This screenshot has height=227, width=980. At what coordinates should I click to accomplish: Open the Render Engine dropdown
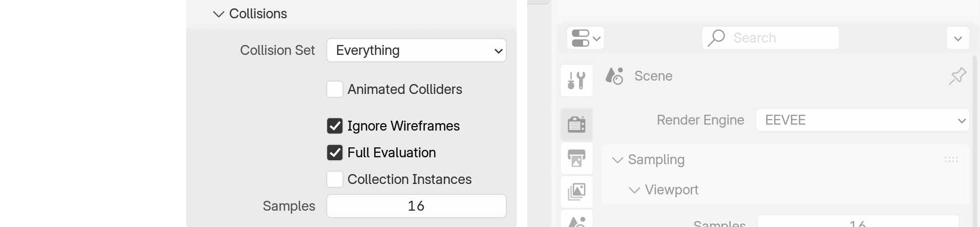coord(862,120)
